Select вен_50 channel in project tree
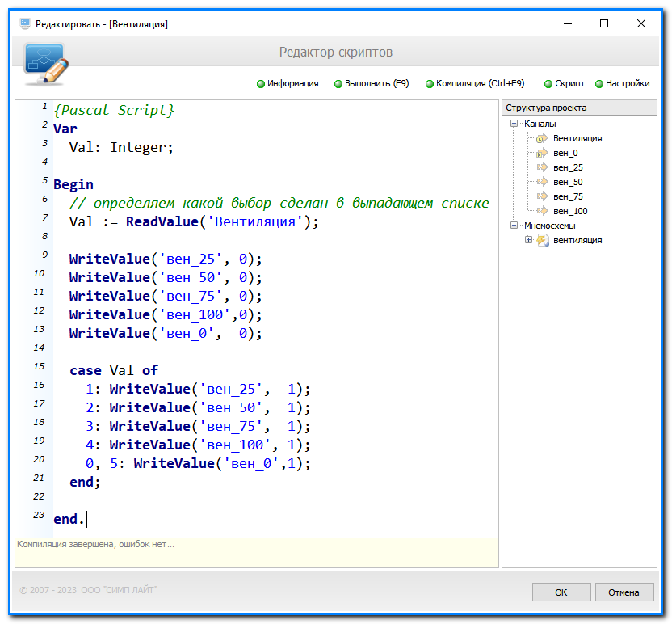 [x=568, y=182]
